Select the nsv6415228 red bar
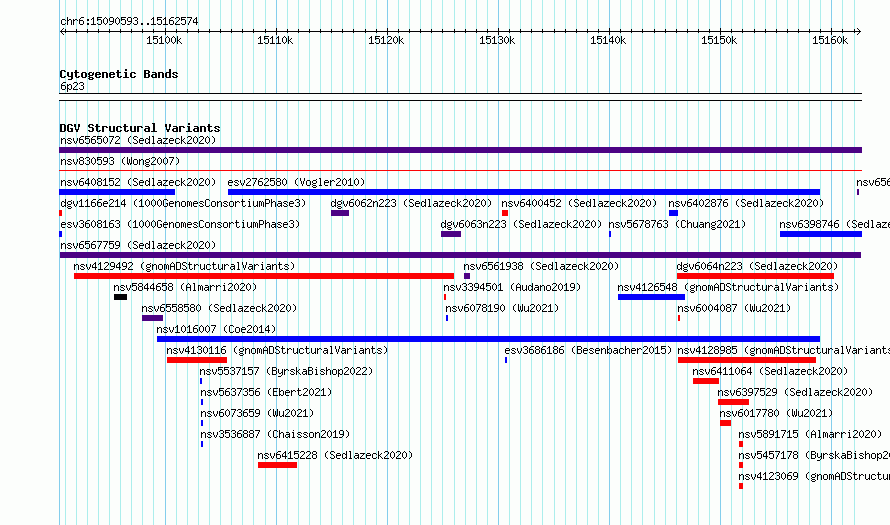This screenshot has height=525, width=890. point(277,465)
